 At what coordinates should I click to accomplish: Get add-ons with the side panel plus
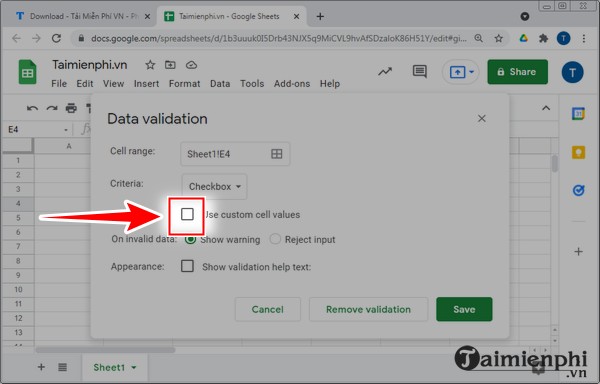point(578,252)
